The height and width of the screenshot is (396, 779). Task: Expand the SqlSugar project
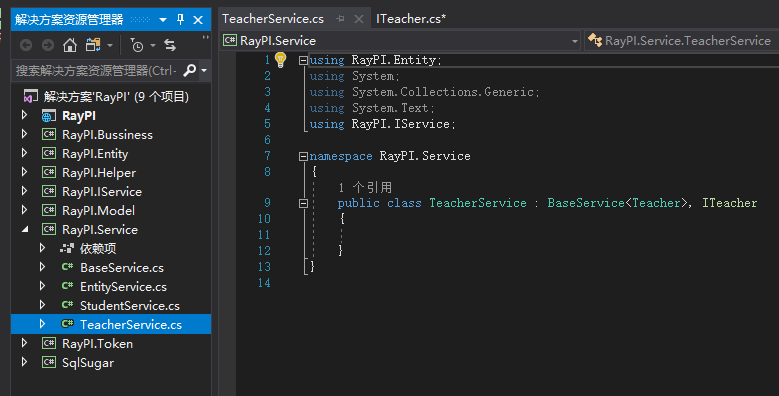[x=24, y=362]
